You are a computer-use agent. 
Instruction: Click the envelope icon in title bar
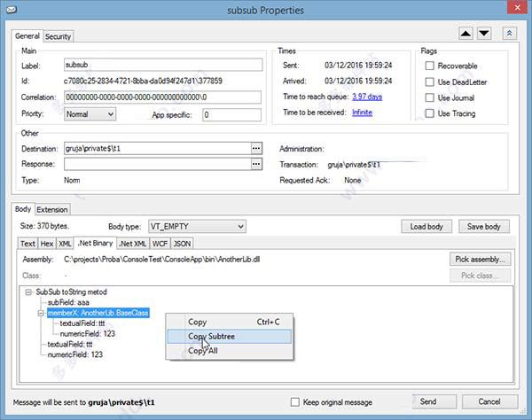coord(12,9)
